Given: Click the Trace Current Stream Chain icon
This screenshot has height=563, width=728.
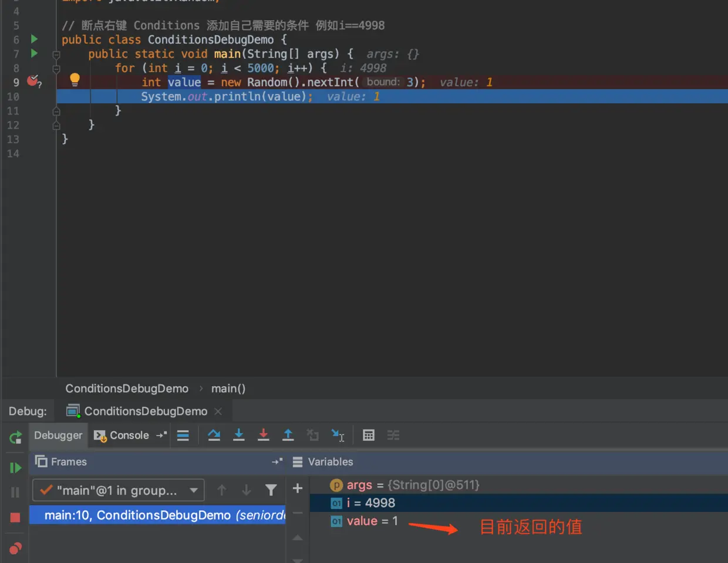Looking at the screenshot, I should coord(393,435).
